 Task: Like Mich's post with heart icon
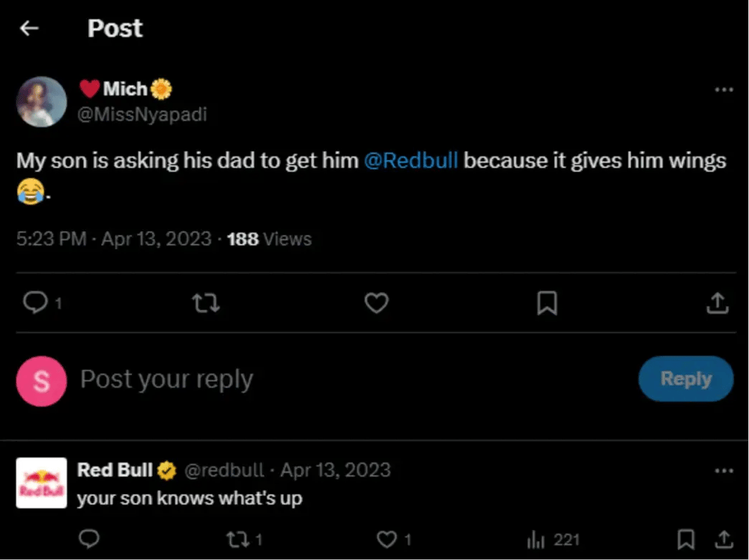tap(376, 302)
